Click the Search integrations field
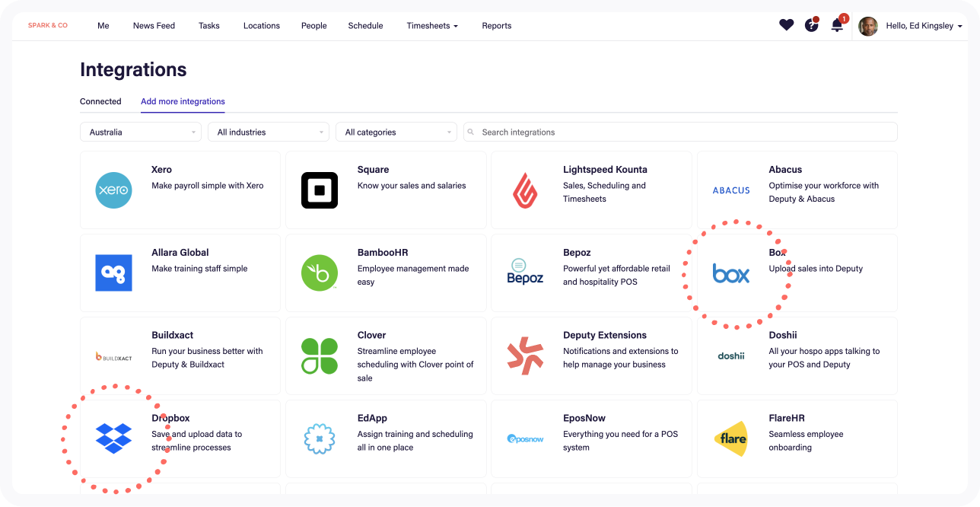Screen dimensions: 980x507 pyautogui.click(x=685, y=132)
